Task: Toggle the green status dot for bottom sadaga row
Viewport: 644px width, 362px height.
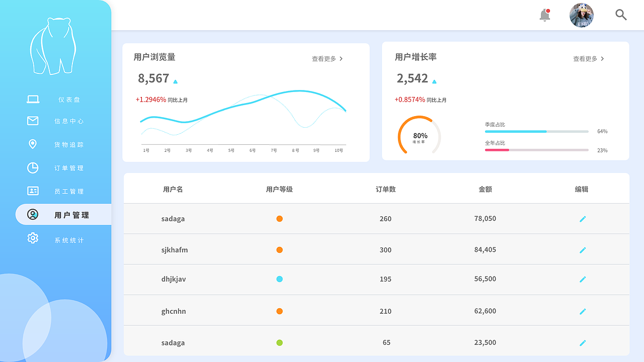Action: pos(279,342)
